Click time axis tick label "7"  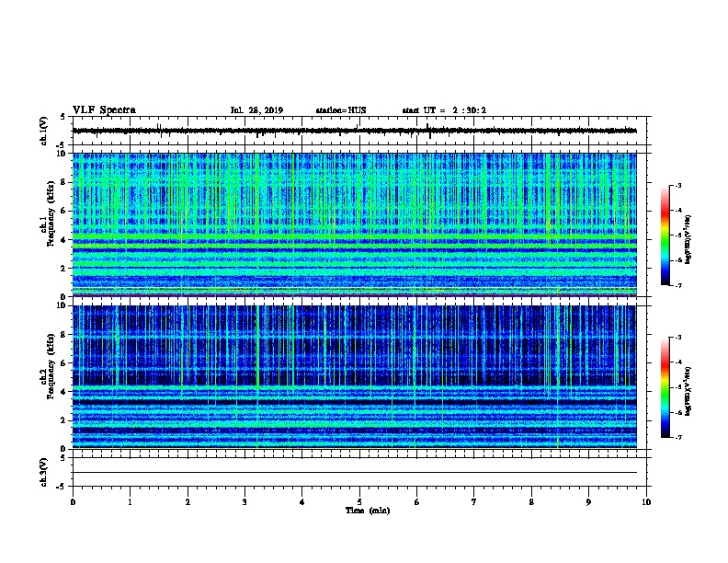point(474,502)
